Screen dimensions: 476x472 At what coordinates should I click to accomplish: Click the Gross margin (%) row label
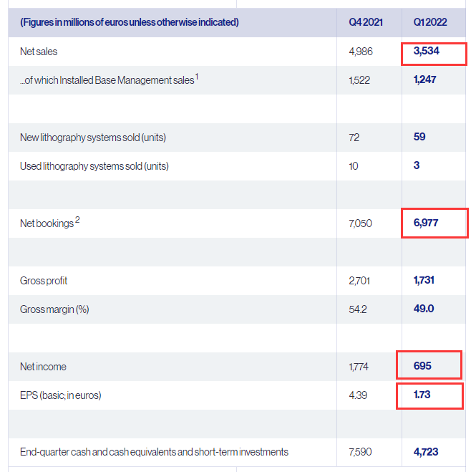coord(54,309)
